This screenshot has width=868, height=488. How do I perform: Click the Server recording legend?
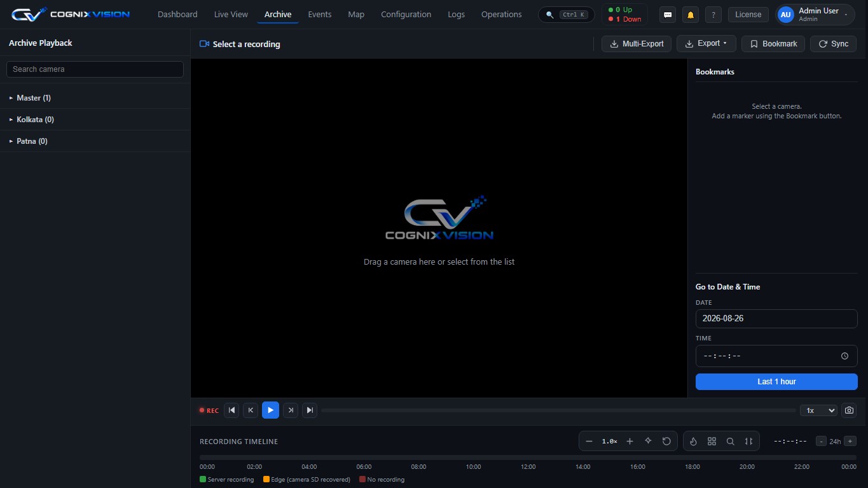coord(226,480)
